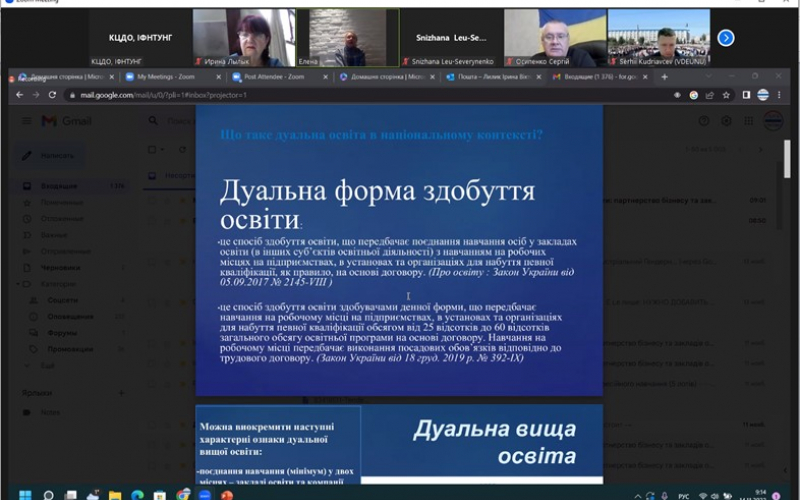Select Serhii Kudriavcev video thumbnail

[x=659, y=38]
